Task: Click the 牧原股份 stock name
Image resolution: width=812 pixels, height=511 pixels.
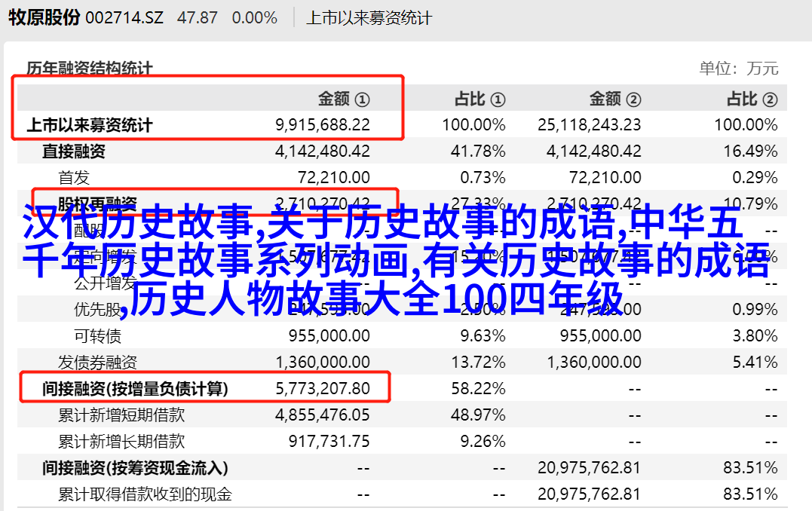Action: click(x=44, y=17)
